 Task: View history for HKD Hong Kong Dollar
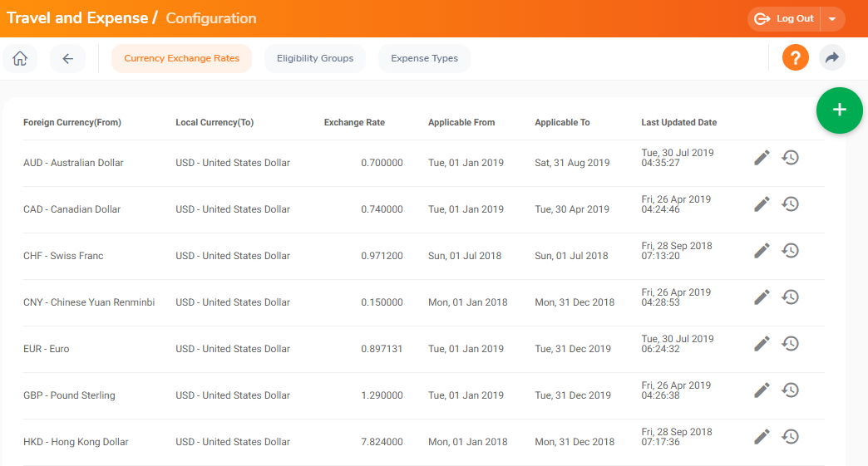tap(791, 436)
